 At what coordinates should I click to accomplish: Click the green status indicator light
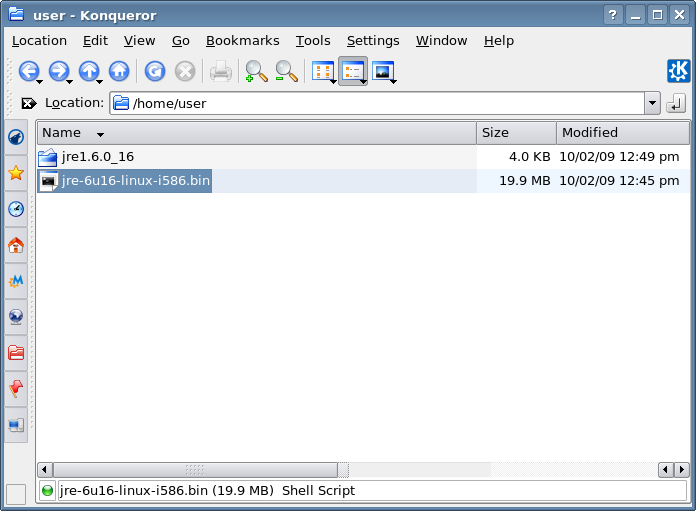pos(47,491)
